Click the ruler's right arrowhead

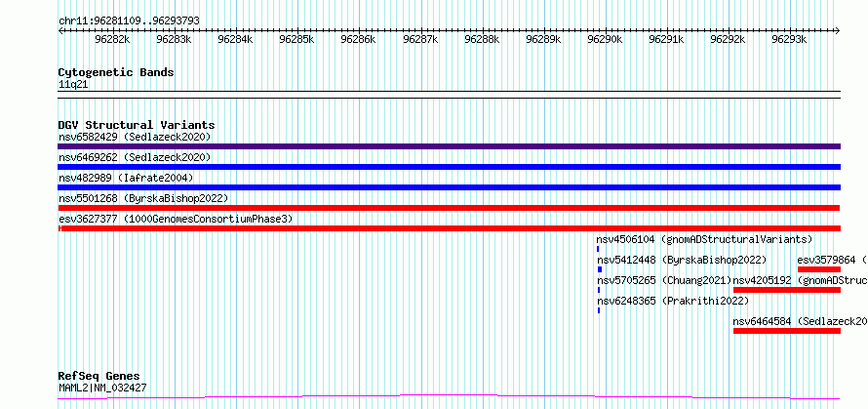(838, 31)
